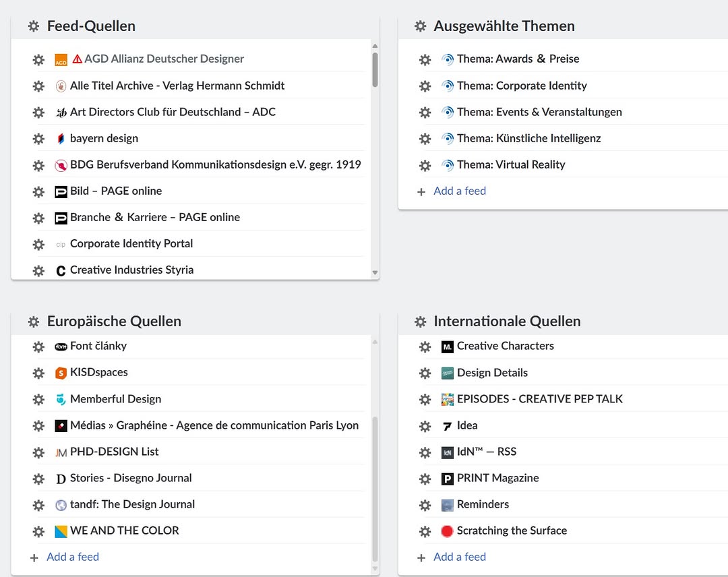This screenshot has width=728, height=577.
Task: Click gear beside PRINT Magazine feed
Action: point(425,478)
